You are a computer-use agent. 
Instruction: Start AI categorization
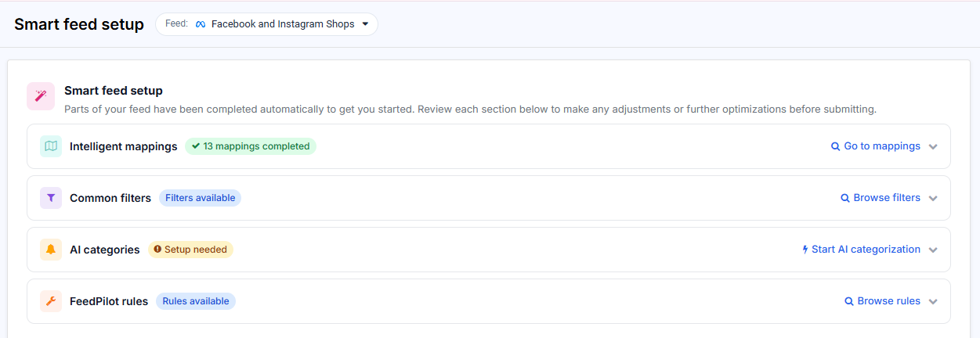click(861, 250)
